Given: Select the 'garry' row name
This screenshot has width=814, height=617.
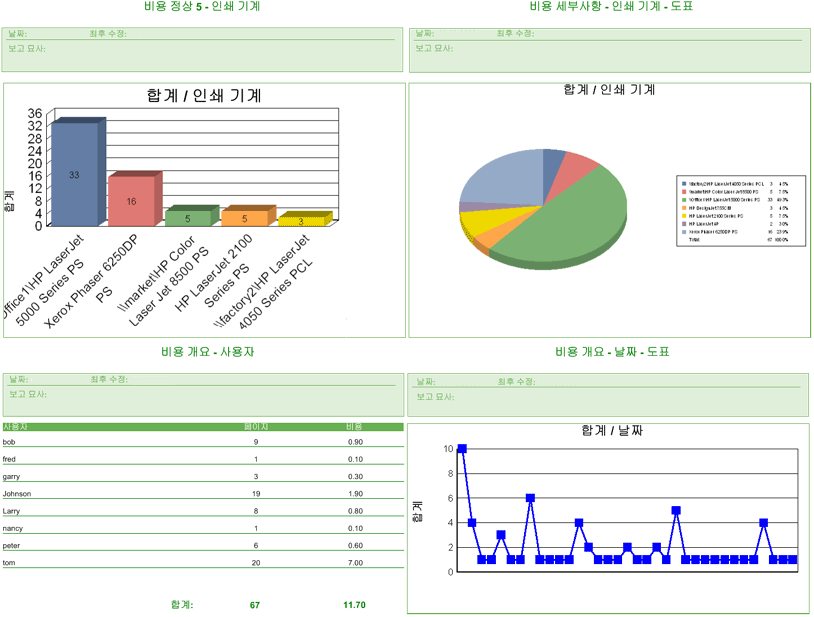Looking at the screenshot, I should coord(11,476).
